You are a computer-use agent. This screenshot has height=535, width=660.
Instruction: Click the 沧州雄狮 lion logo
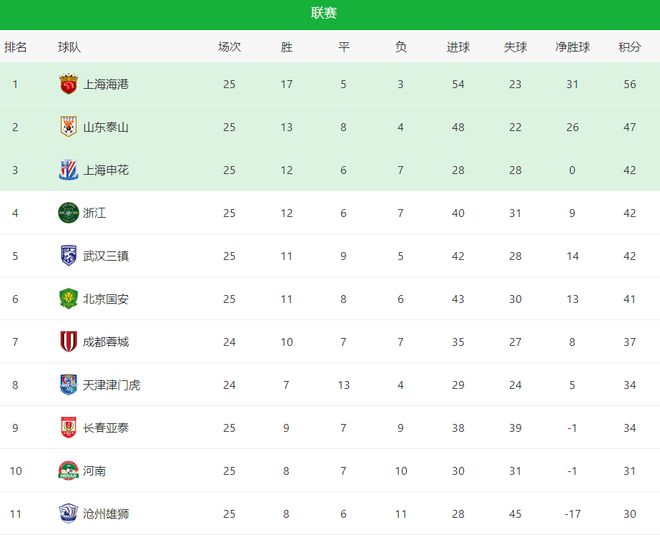(68, 514)
